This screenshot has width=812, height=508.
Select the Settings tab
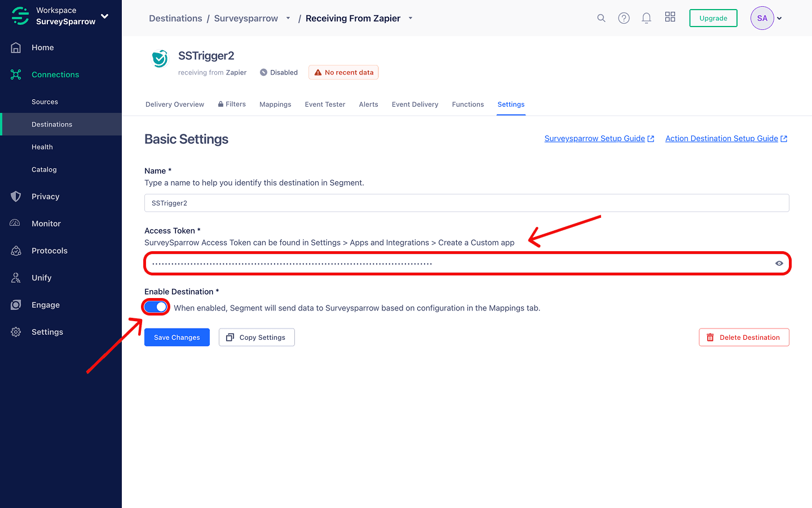[511, 104]
